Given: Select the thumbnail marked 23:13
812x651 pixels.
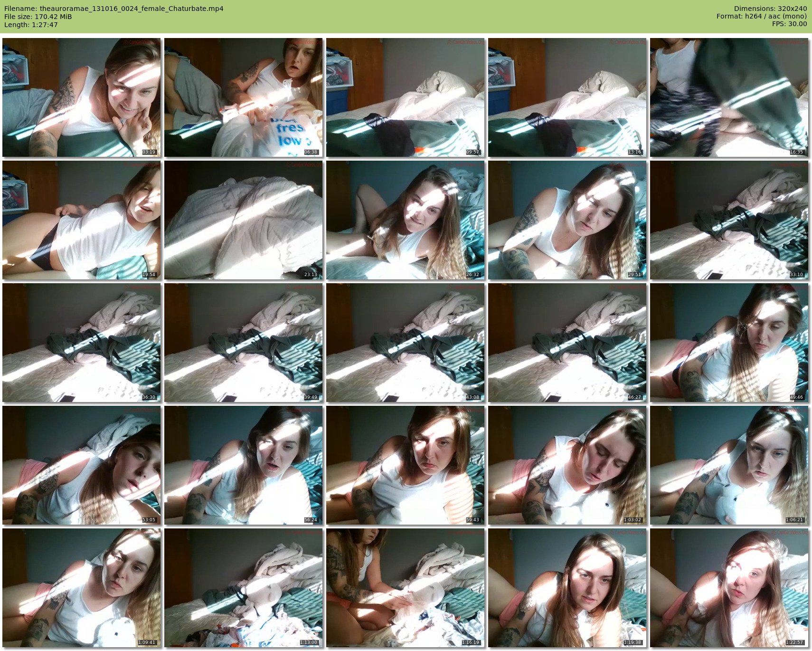Looking at the screenshot, I should [x=243, y=220].
